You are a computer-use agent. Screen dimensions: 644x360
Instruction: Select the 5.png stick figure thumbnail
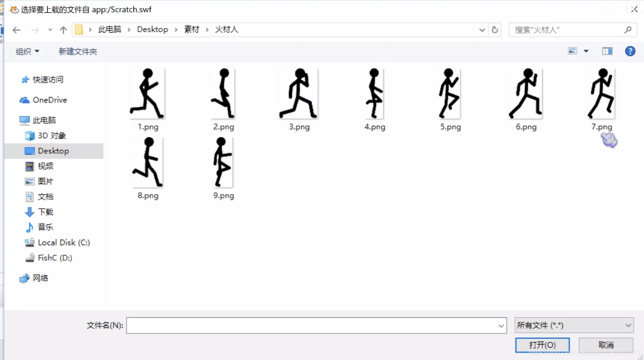point(450,94)
